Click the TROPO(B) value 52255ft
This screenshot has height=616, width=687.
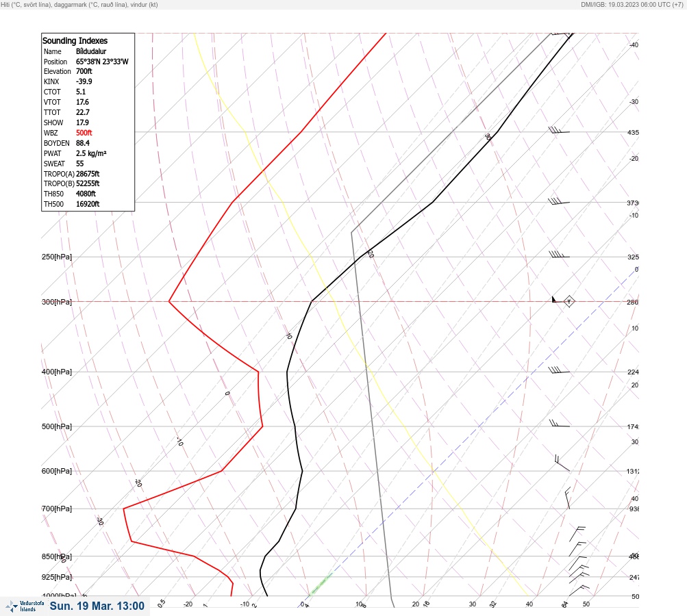[x=88, y=183]
